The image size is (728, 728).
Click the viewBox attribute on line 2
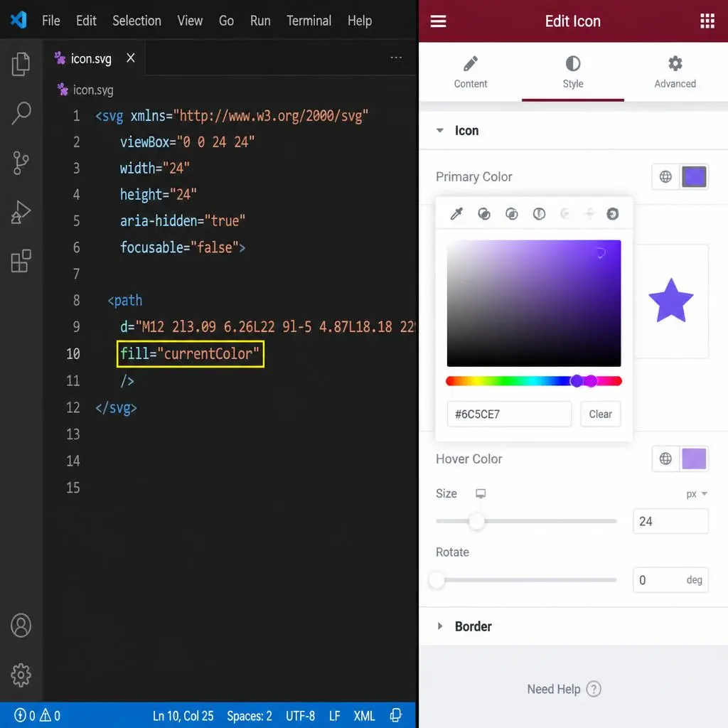[187, 141]
